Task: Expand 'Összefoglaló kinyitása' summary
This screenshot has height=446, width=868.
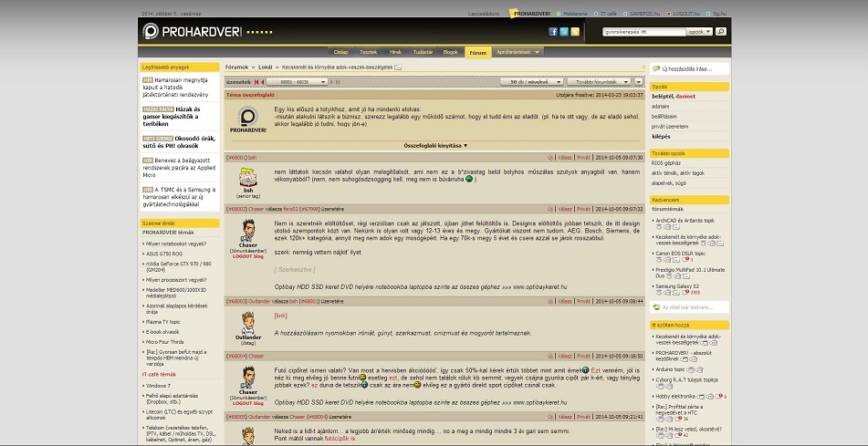Action: 435,146
